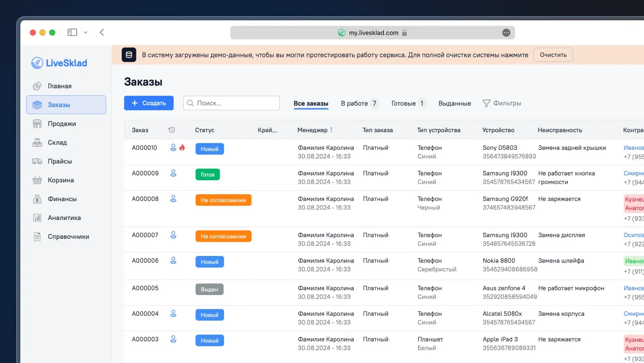Open the browser page options ellipsis icon
Image resolution: width=644 pixels, height=363 pixels.
[x=506, y=33]
